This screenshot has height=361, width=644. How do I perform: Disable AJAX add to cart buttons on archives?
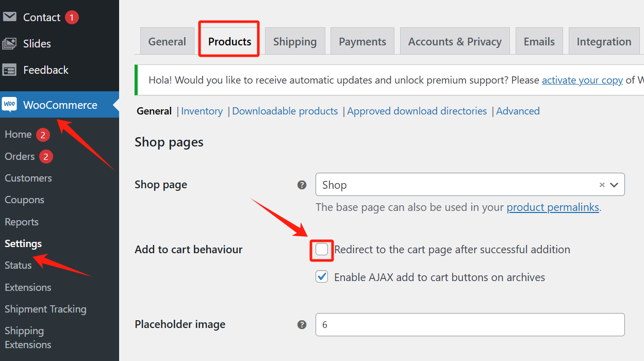click(x=321, y=276)
